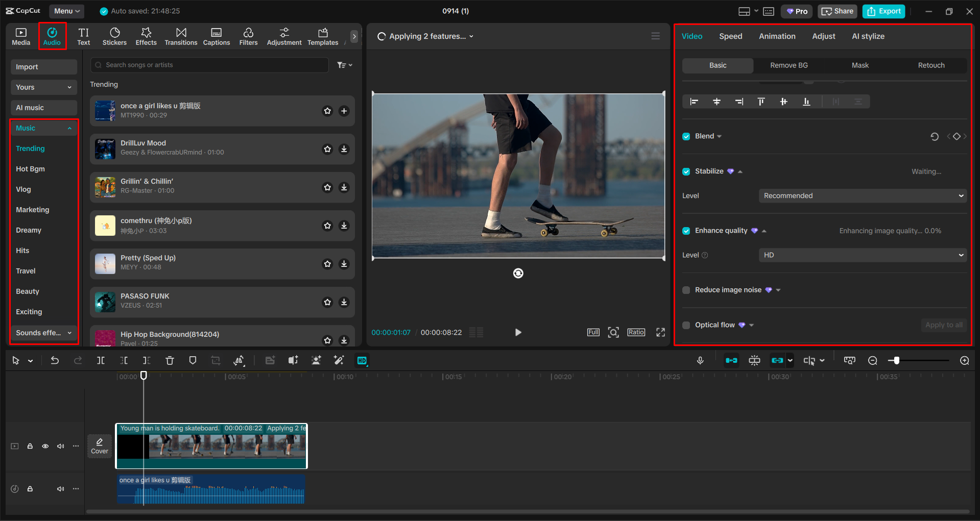Switch to the Remove BG tab

coord(788,65)
